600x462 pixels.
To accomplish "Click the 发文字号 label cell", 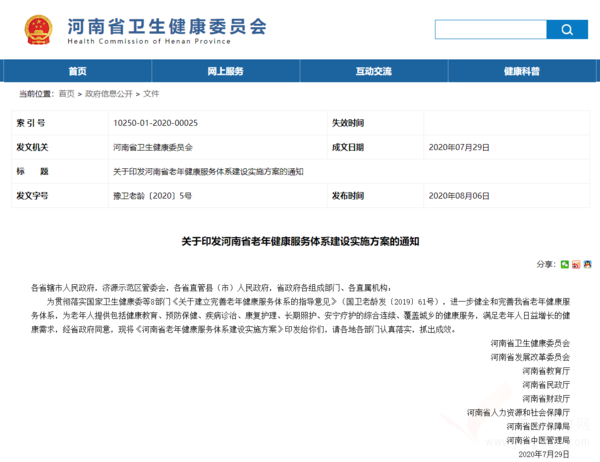I will (x=60, y=196).
